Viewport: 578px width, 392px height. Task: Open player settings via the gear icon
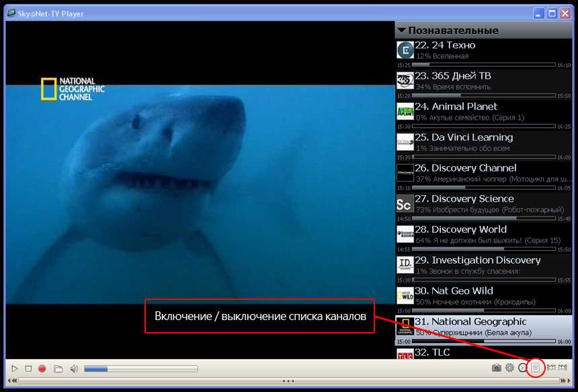509,368
